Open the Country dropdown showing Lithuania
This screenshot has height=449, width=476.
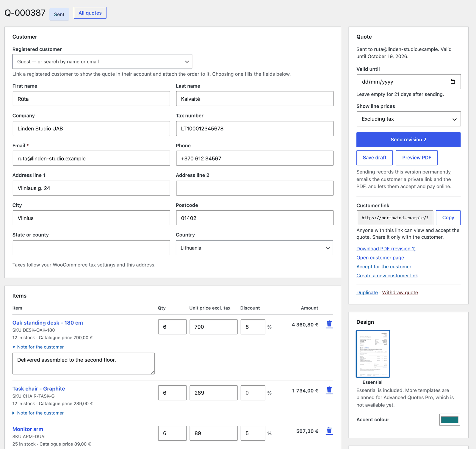(x=254, y=248)
